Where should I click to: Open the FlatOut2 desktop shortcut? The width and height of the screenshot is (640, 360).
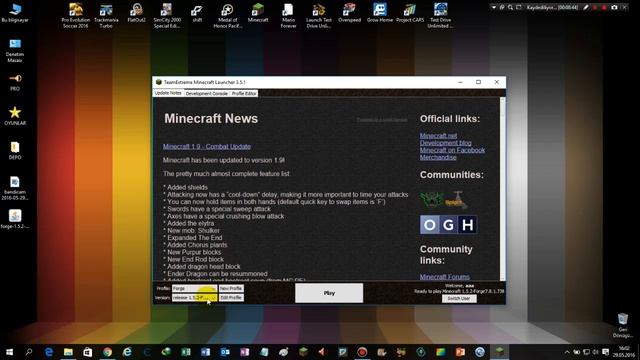tap(136, 13)
